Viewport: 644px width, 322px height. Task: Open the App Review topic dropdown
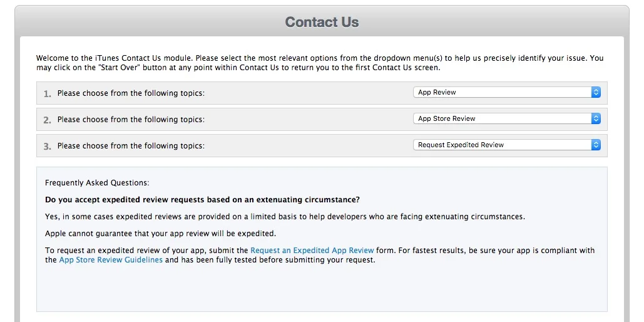pos(507,92)
